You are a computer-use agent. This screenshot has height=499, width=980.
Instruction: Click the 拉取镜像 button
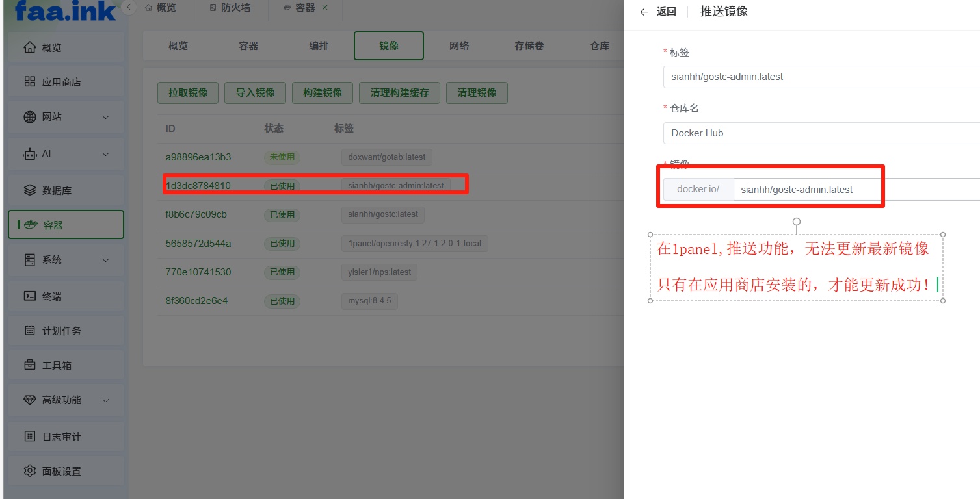pos(188,92)
